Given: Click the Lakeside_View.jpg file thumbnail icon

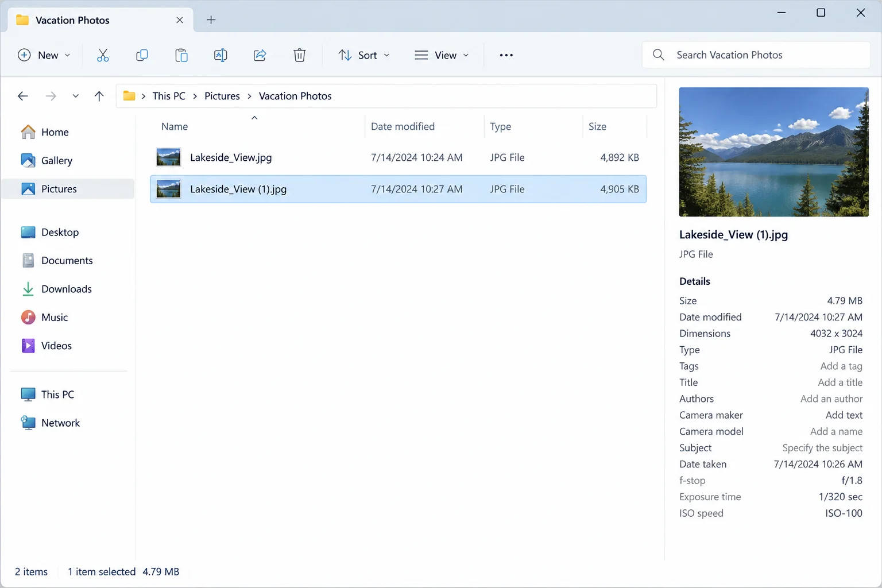Looking at the screenshot, I should (x=169, y=157).
